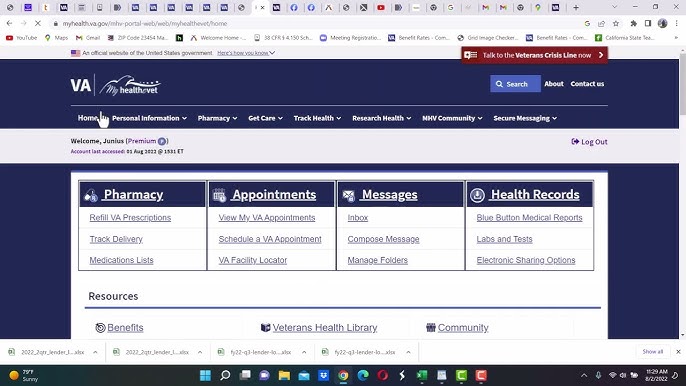Click the blue Search button

tap(515, 84)
